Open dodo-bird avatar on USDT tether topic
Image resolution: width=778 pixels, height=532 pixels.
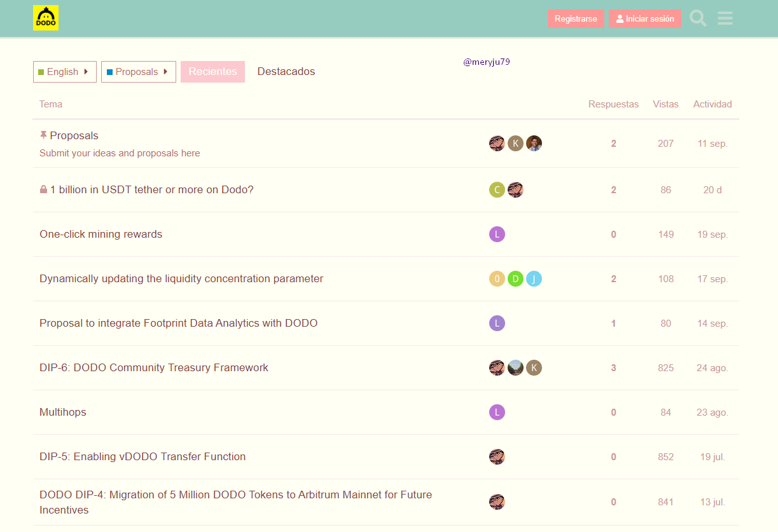click(515, 189)
